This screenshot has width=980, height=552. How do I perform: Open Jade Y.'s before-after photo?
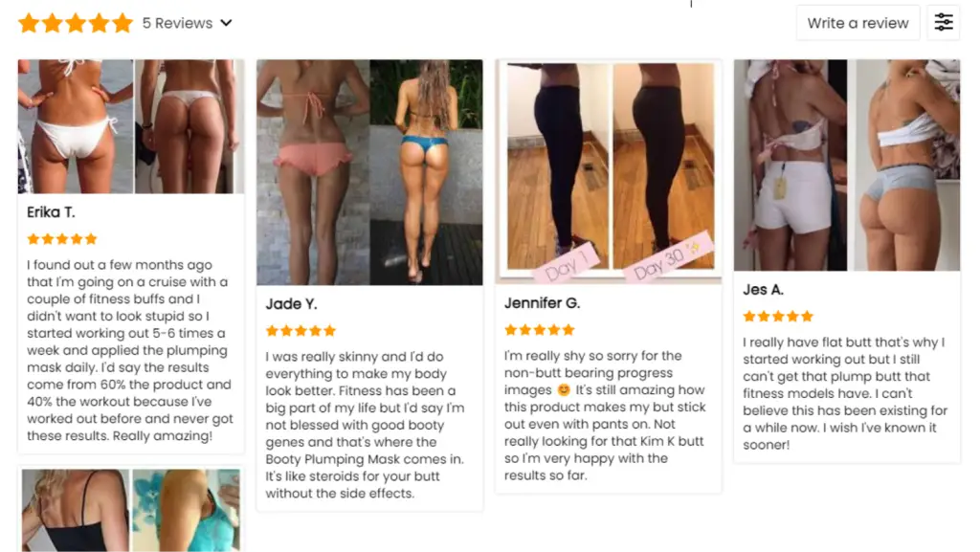coord(369,172)
